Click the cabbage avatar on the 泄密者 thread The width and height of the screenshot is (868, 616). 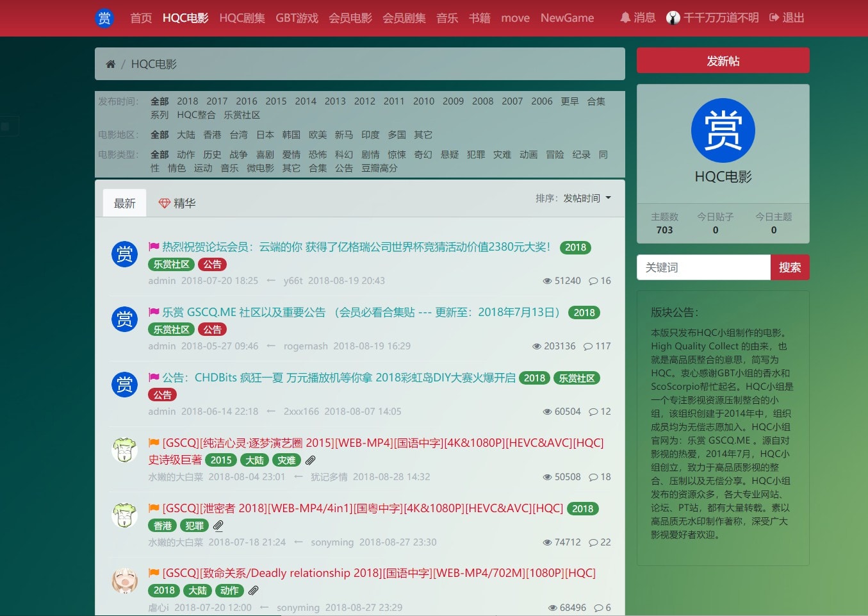click(125, 515)
